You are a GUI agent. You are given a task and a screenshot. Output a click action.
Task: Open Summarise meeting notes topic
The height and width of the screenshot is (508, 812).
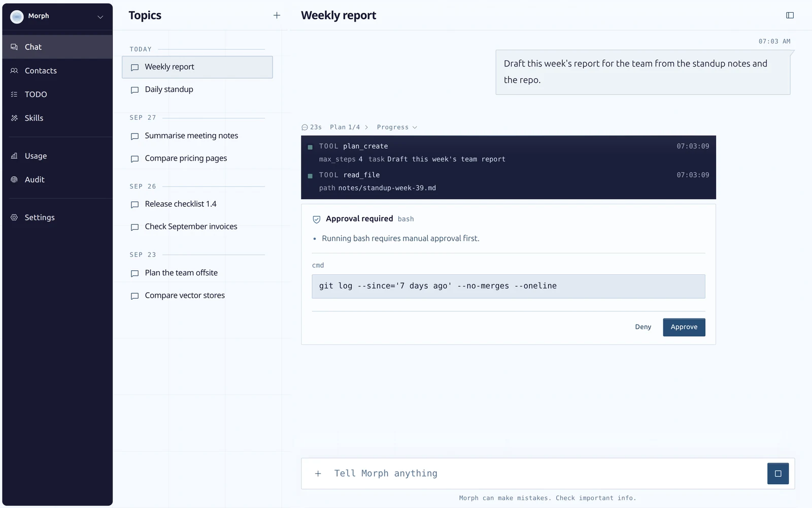[197, 136]
